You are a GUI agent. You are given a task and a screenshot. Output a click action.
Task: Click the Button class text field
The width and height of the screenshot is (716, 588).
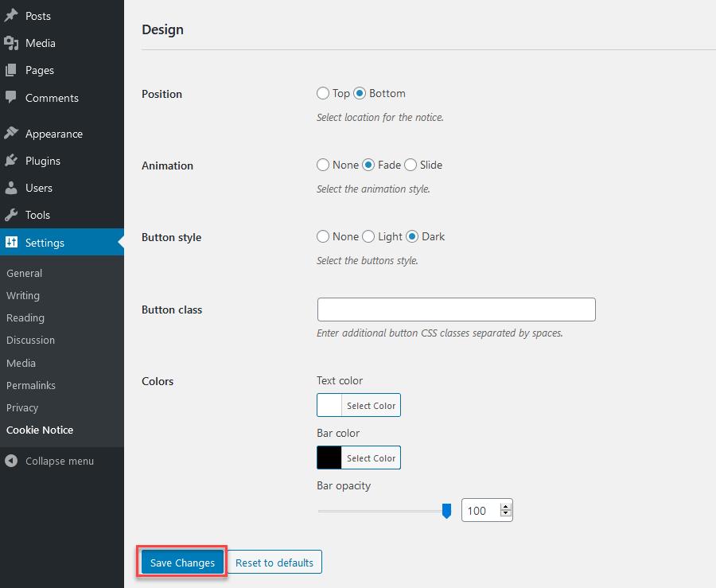(456, 310)
